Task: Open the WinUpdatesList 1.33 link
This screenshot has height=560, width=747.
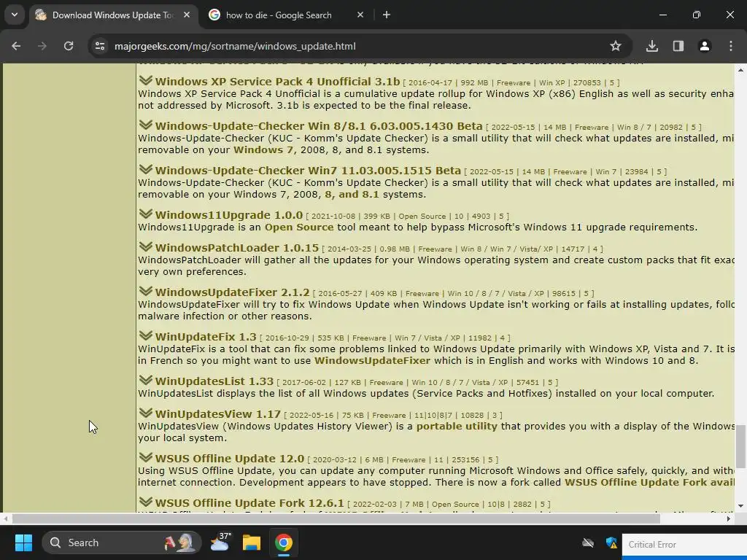Action: pyautogui.click(x=214, y=381)
